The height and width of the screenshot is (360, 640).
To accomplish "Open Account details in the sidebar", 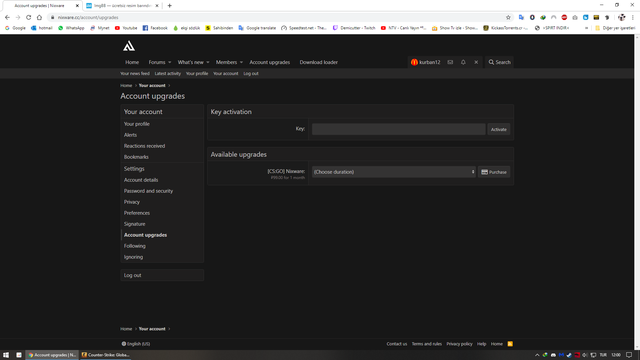I will 141,180.
